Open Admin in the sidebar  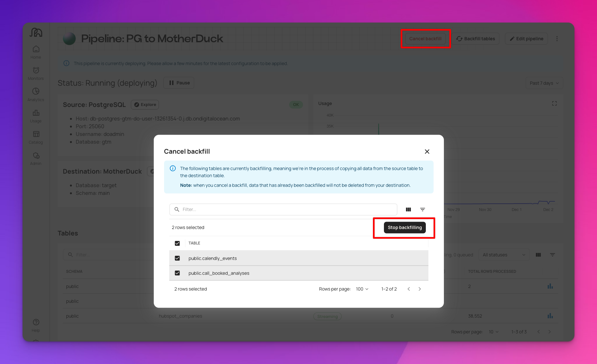tap(36, 158)
